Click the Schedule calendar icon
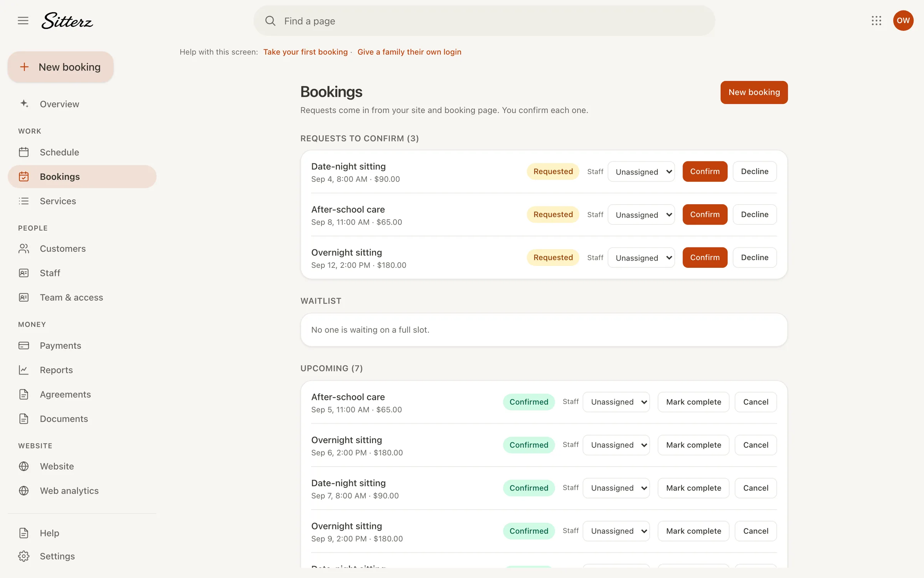The width and height of the screenshot is (924, 578). pos(24,152)
